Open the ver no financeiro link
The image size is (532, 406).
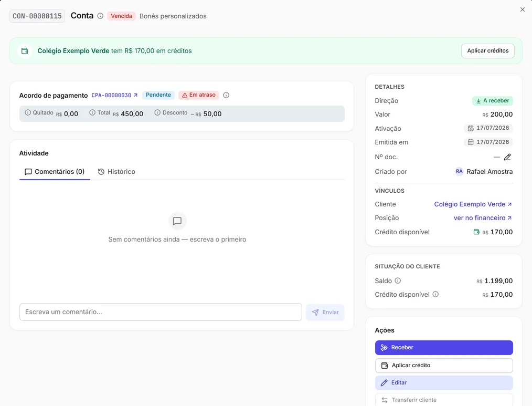click(483, 218)
